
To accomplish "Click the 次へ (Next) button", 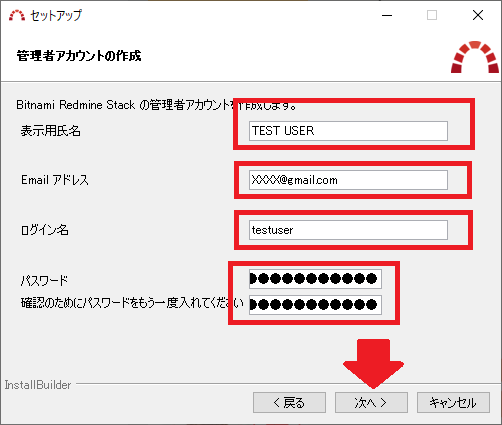I will pos(371,403).
